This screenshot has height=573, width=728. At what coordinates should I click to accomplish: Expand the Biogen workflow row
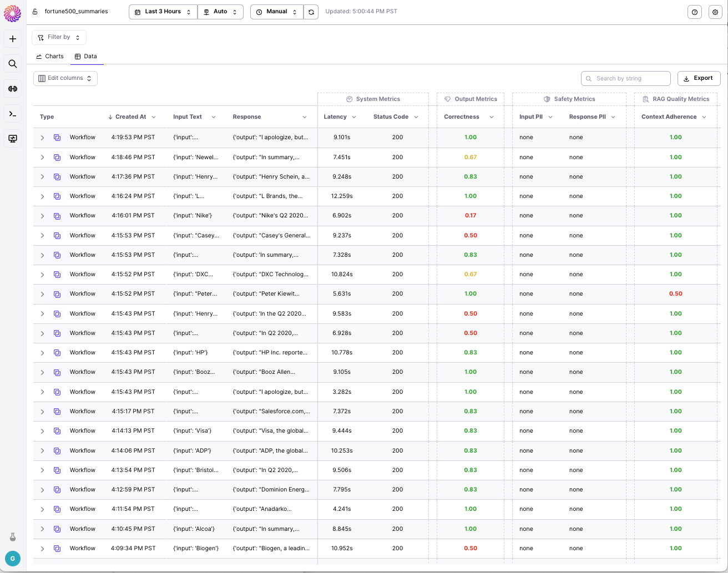pyautogui.click(x=42, y=549)
